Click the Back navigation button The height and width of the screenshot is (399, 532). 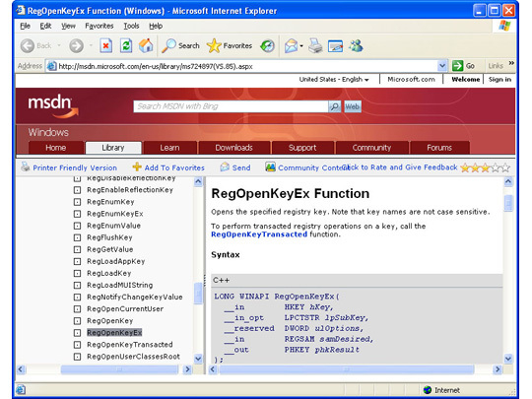pyautogui.click(x=35, y=45)
